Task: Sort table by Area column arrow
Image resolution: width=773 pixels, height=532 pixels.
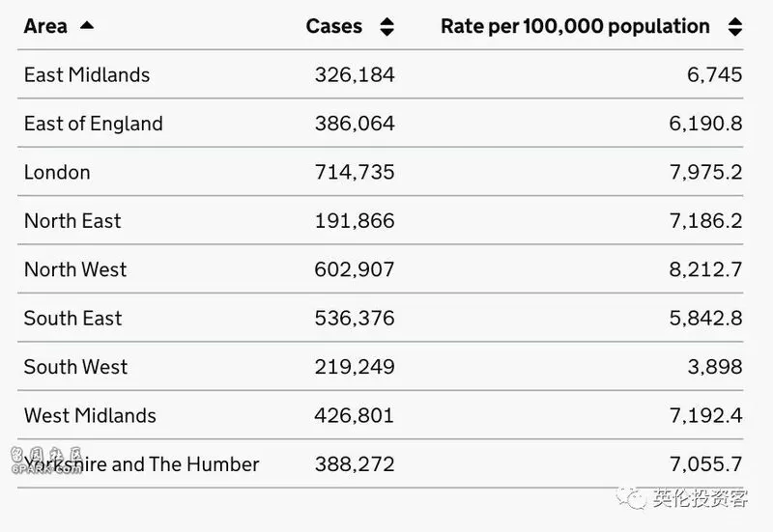Action: (x=87, y=26)
